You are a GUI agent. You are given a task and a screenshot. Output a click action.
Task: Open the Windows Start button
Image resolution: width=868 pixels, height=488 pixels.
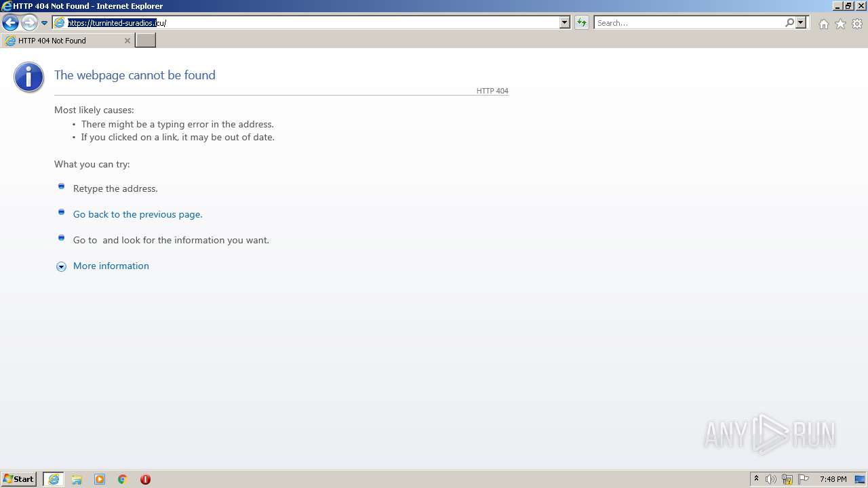19,479
